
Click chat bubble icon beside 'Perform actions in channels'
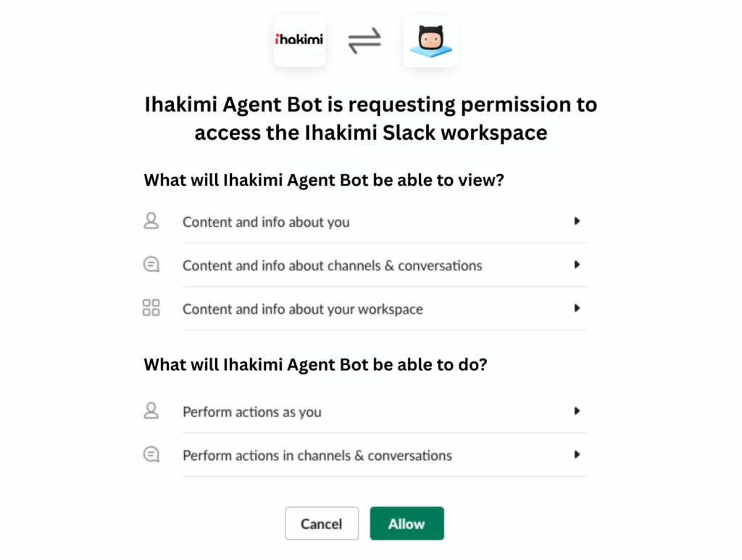(151, 455)
